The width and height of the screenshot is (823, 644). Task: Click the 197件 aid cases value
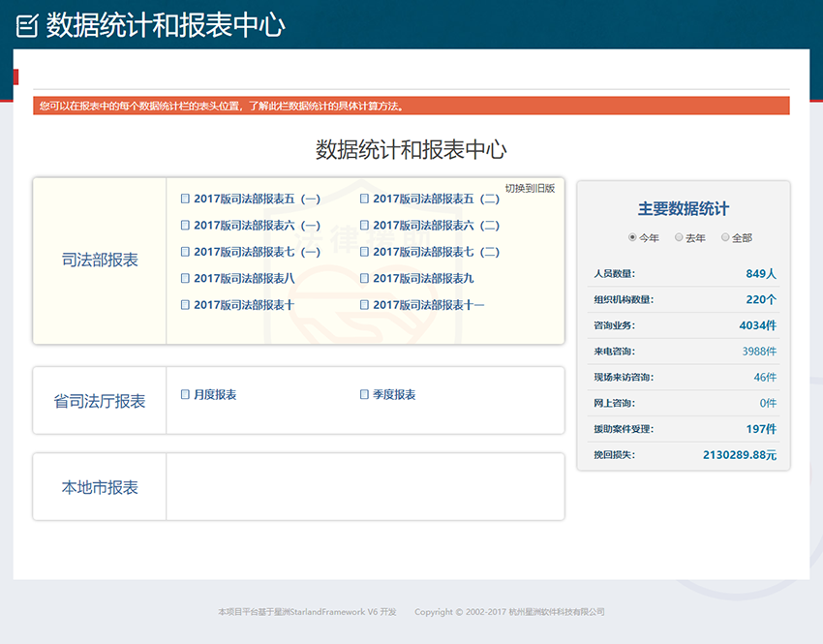[x=761, y=429]
